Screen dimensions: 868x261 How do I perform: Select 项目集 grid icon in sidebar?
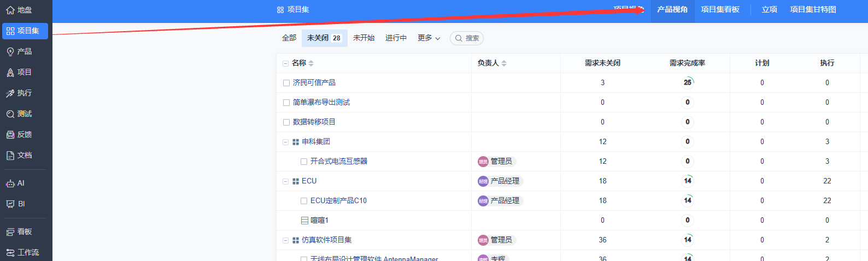click(10, 31)
